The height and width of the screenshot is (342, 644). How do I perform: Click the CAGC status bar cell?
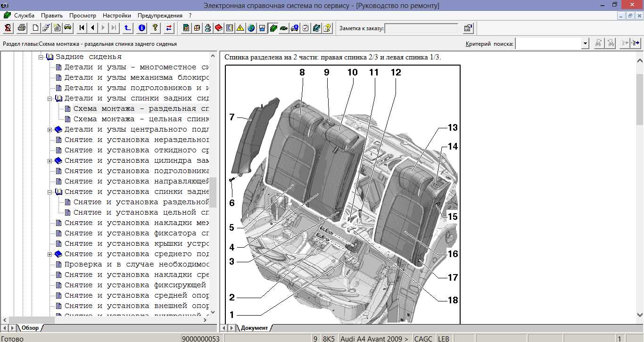[x=423, y=339]
